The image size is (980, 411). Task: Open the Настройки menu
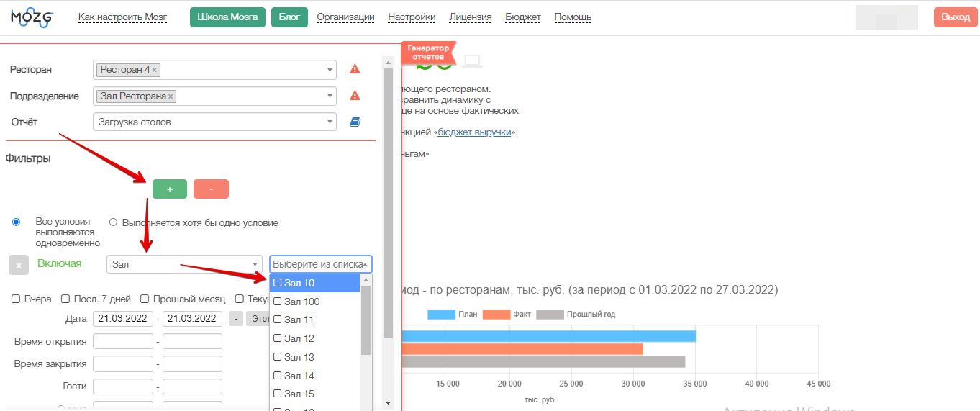(x=412, y=17)
